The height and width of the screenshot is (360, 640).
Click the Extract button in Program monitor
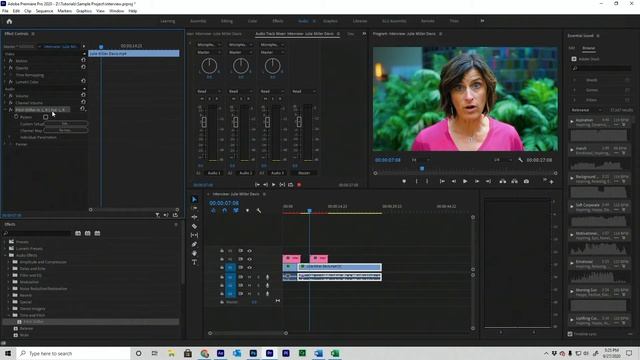click(514, 181)
